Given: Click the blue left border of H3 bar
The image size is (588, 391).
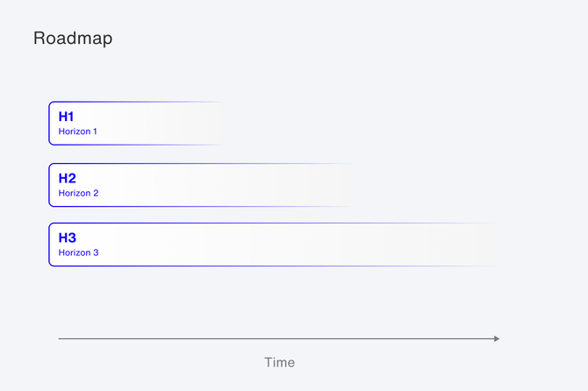Looking at the screenshot, I should pos(49,245).
